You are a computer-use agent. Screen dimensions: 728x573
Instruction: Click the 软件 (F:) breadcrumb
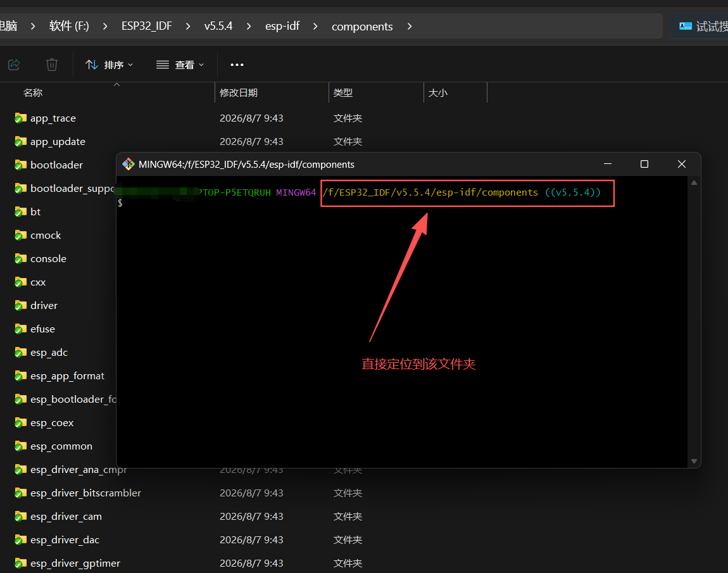69,26
